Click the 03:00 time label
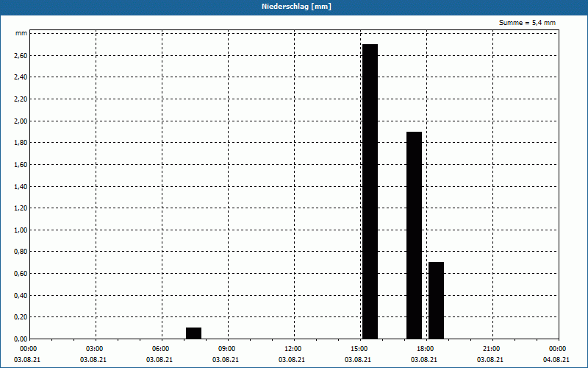588x368 pixels. (95, 349)
